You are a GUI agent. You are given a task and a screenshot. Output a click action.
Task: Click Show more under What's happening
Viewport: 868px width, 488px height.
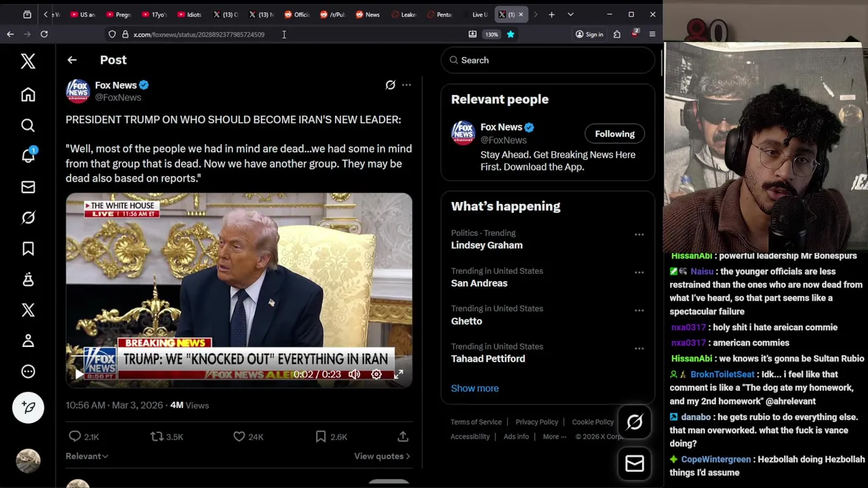(475, 388)
